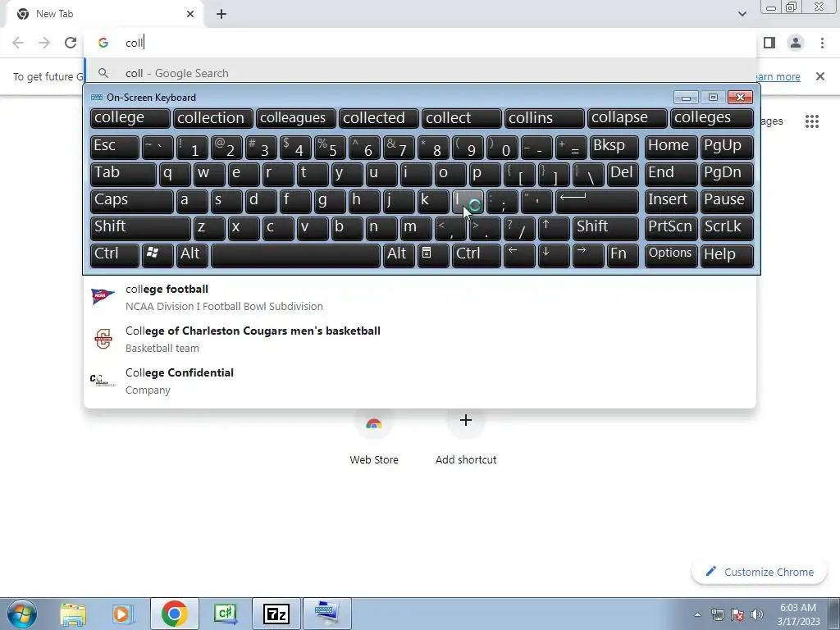Select College of Charleston Cougars suggestion
840x630 pixels.
tap(419, 339)
